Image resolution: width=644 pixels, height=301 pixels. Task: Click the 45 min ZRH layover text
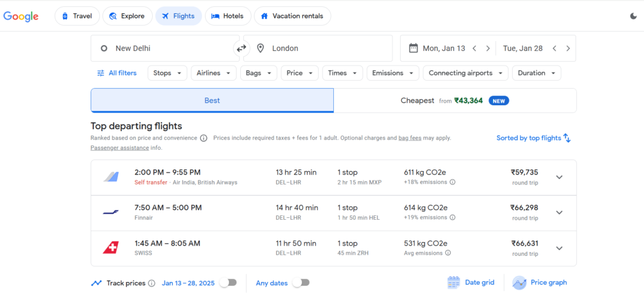(353, 253)
